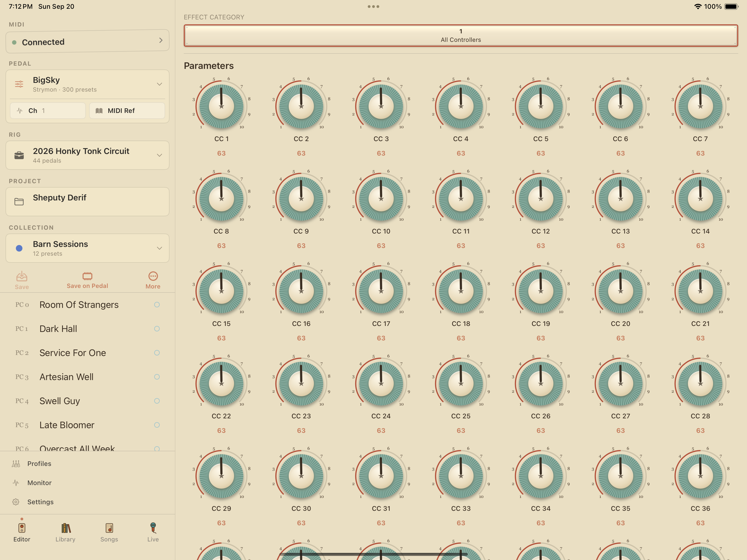Open the MIDI Connected chevron
747x560 pixels.
[161, 40]
